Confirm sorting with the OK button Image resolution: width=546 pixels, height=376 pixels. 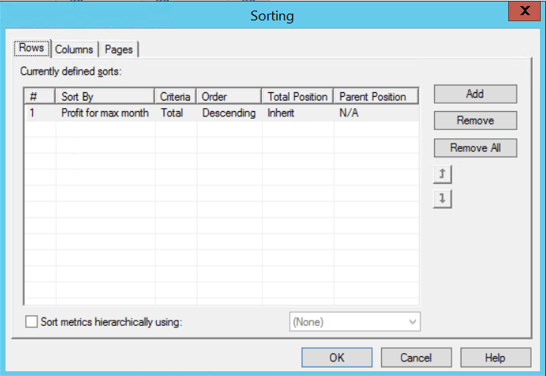click(x=337, y=358)
